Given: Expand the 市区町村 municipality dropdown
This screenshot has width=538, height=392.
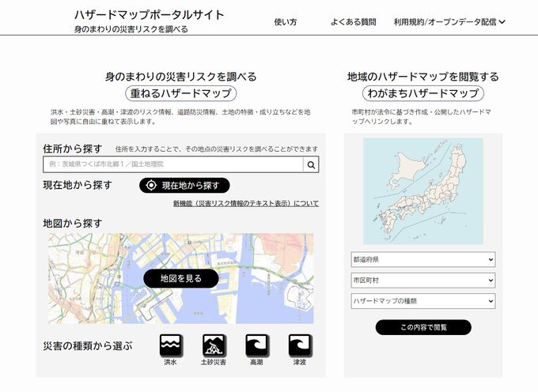Looking at the screenshot, I should click(x=422, y=280).
